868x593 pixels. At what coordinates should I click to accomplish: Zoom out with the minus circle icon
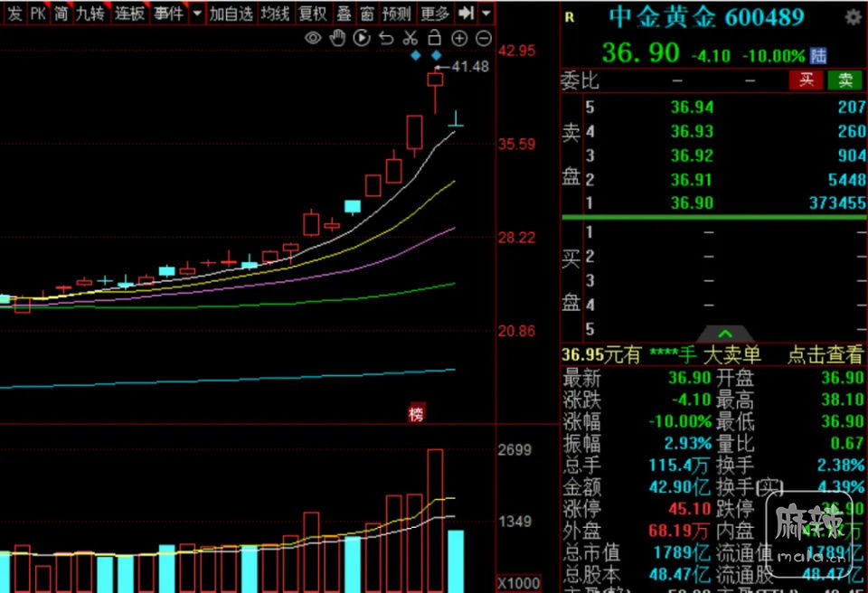484,38
